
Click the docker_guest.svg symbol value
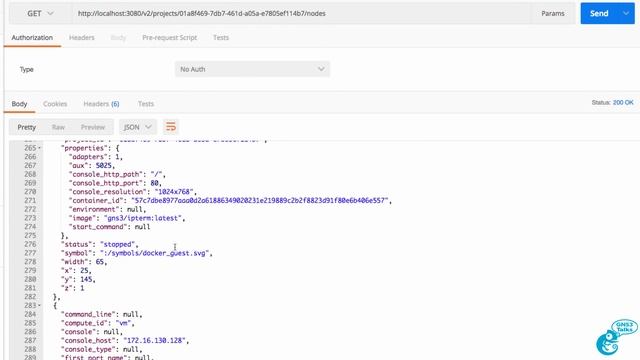coord(155,253)
